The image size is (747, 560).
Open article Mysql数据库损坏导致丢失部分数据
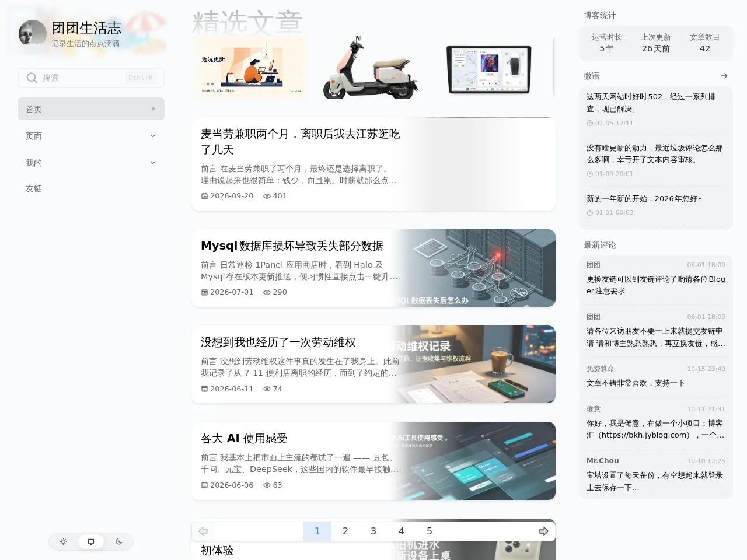pos(292,246)
